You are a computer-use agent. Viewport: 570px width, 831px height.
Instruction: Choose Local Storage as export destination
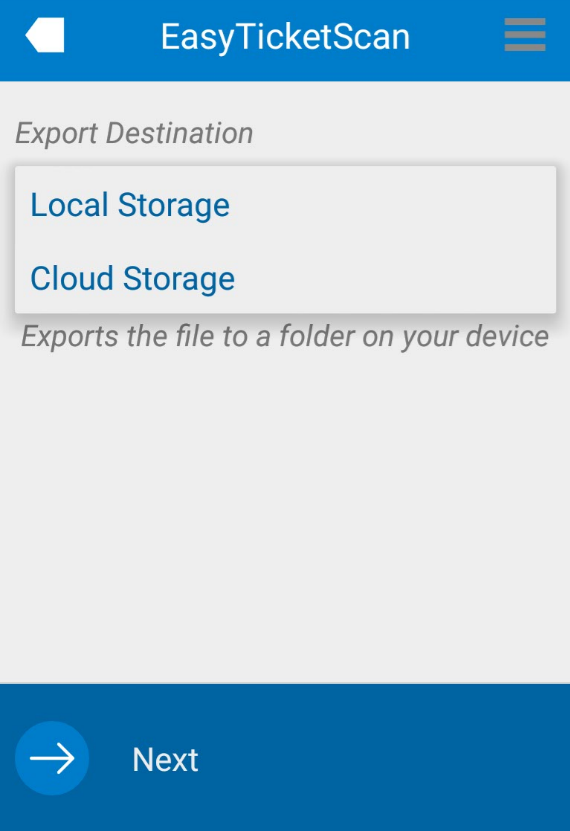286,205
